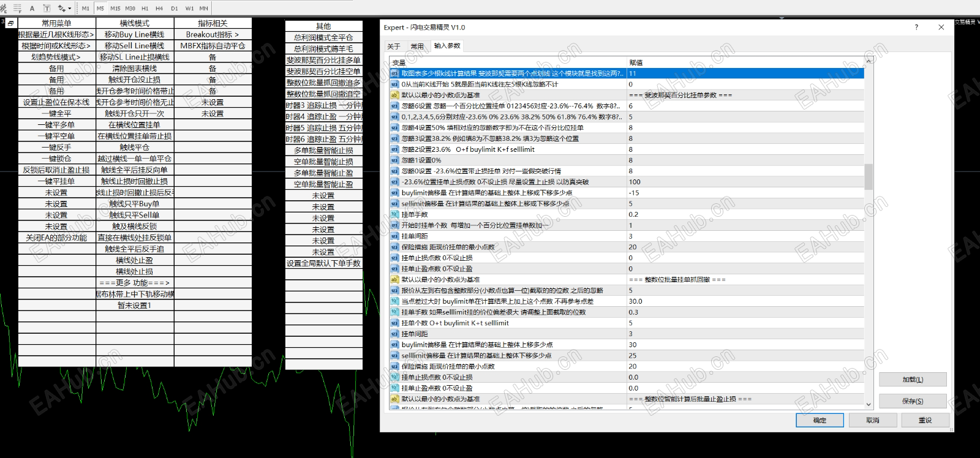Click the double-type icon beside 当点差过大时
This screenshot has width=980, height=458.
tap(395, 301)
